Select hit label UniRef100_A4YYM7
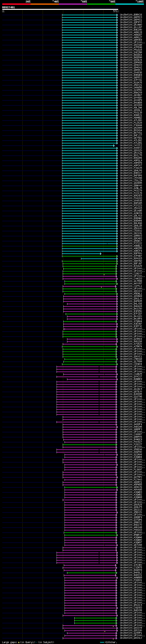The image size is (146, 644). click(131, 284)
